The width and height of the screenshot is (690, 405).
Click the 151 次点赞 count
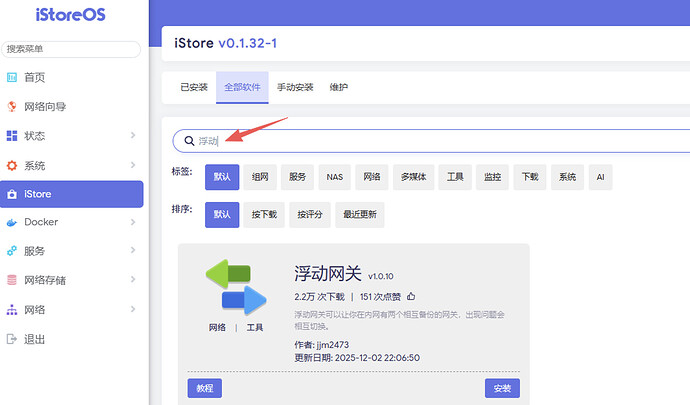coord(380,297)
